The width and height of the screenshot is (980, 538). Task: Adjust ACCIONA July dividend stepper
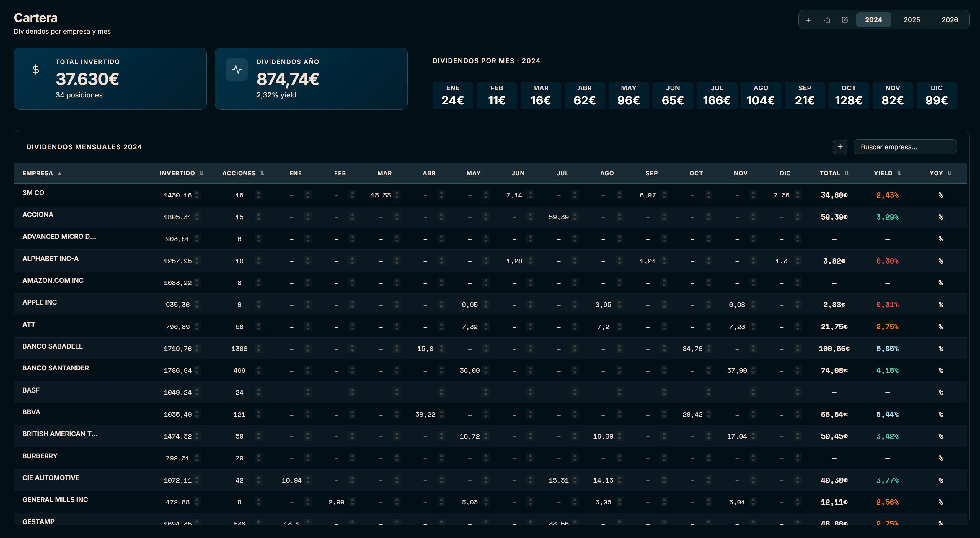[575, 217]
